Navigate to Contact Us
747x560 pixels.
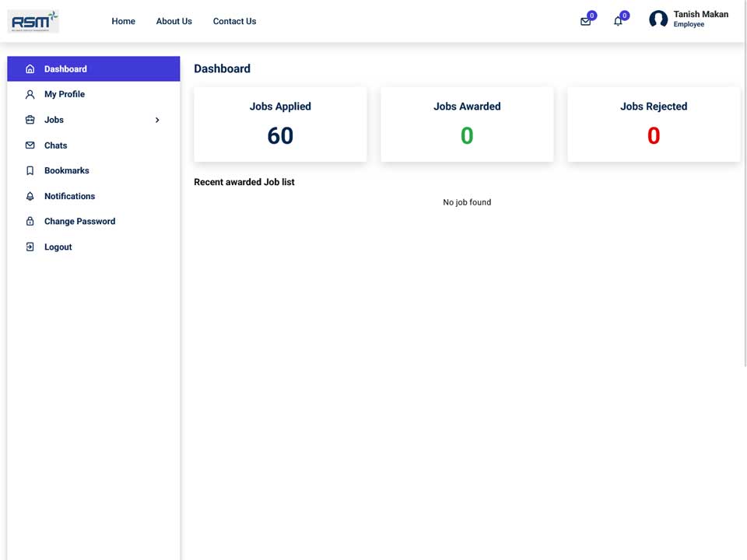pyautogui.click(x=234, y=22)
